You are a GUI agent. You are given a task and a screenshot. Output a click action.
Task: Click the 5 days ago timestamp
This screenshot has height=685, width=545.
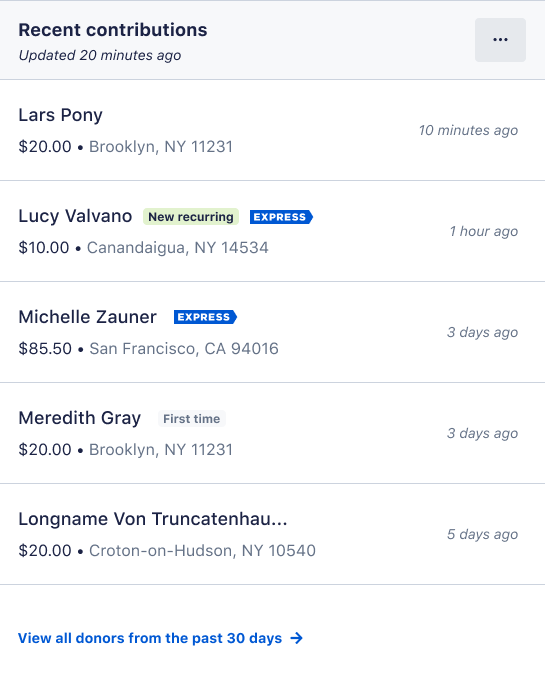[x=482, y=534]
